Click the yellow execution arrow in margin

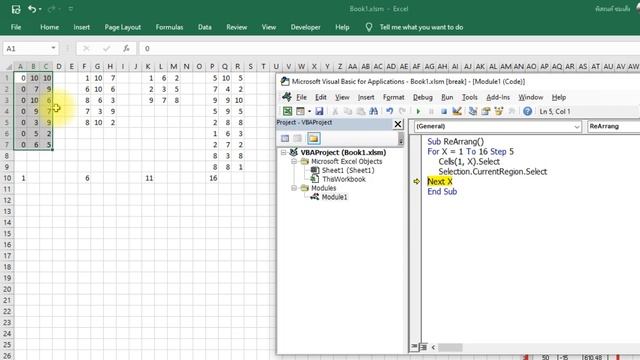point(416,182)
